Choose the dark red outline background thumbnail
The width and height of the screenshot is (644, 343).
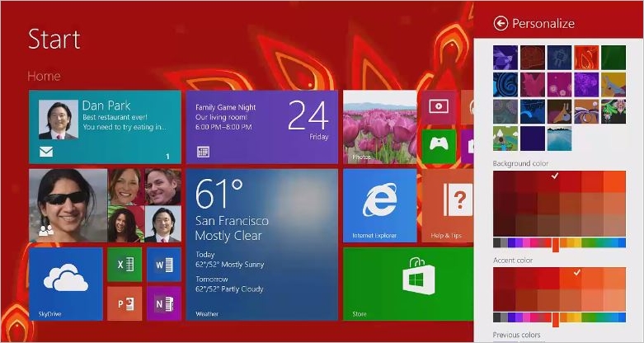click(533, 58)
